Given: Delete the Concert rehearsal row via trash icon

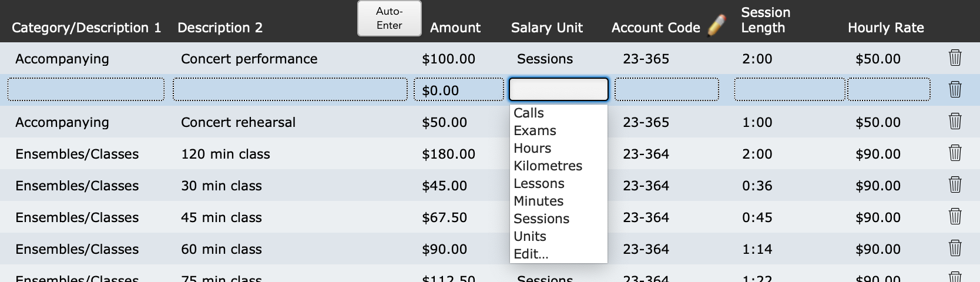Looking at the screenshot, I should (955, 122).
